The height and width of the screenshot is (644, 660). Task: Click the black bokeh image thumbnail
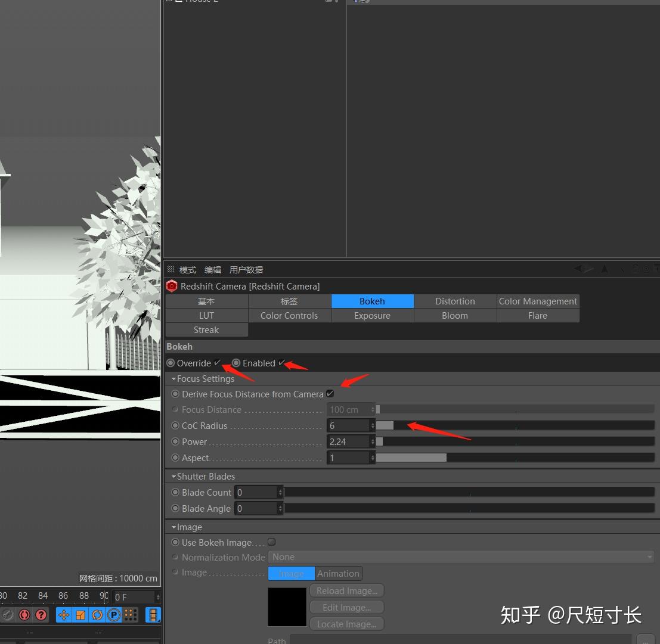287,606
